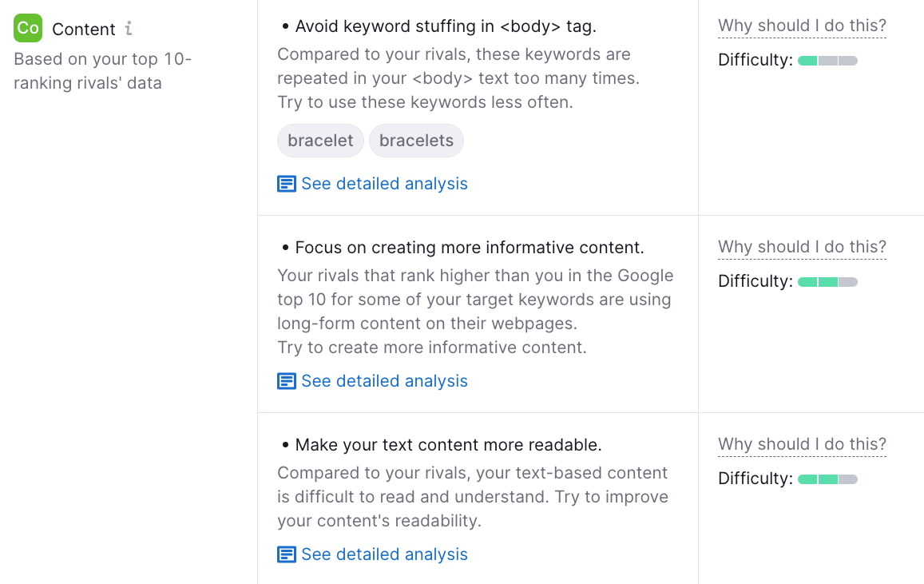Open keyword stuffing detailed analysis
Image resolution: width=924 pixels, height=584 pixels.
(384, 183)
